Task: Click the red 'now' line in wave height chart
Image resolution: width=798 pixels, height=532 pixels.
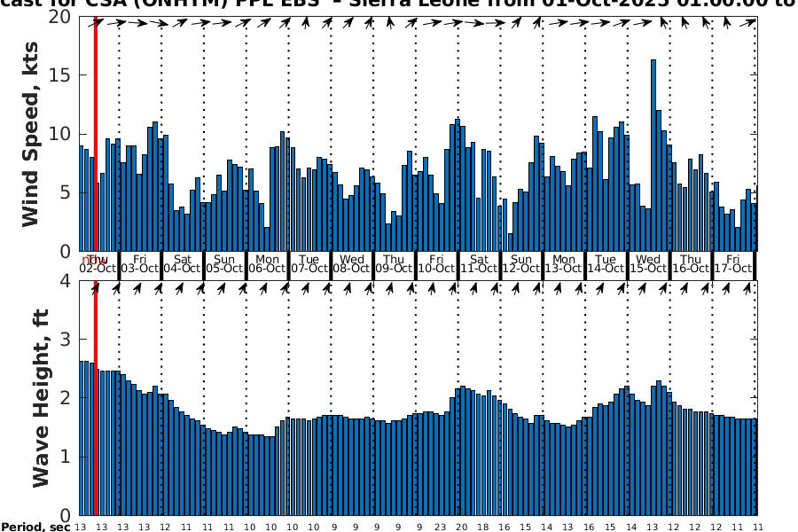Action: tap(95, 399)
